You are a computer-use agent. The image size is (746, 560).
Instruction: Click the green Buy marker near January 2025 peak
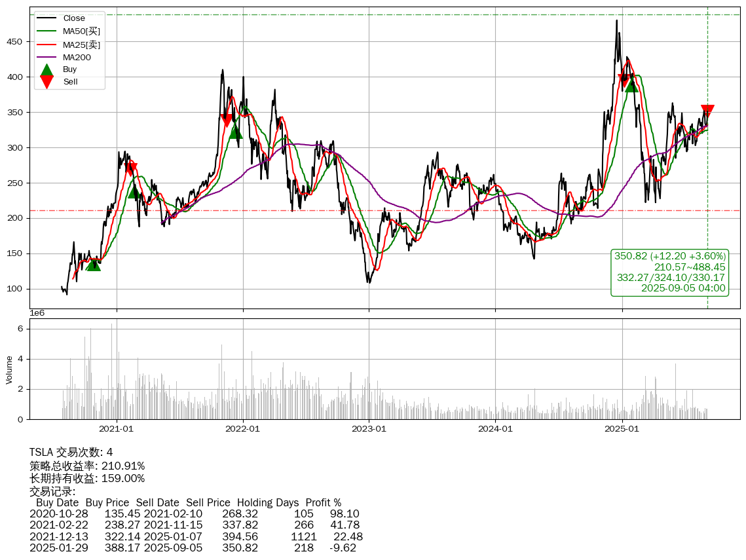pos(631,85)
